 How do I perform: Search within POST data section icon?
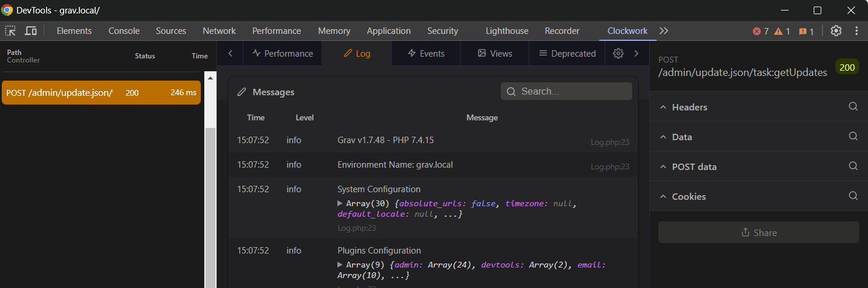click(853, 166)
